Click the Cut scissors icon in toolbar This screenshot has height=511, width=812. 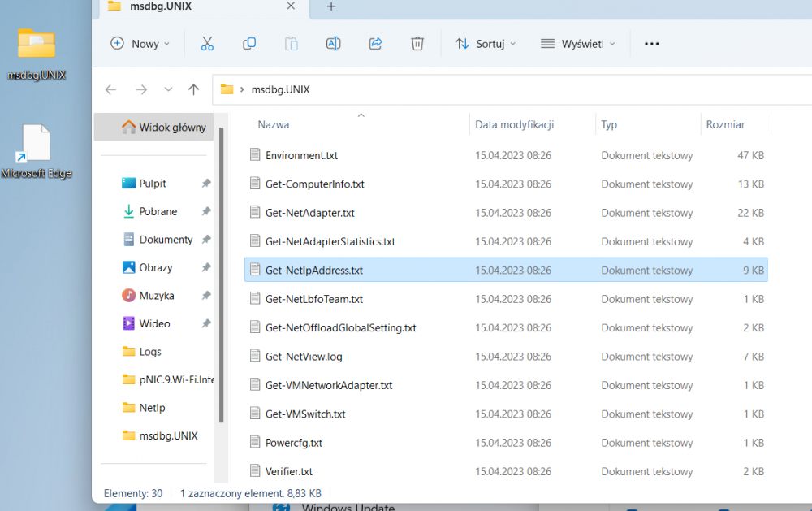coord(207,44)
